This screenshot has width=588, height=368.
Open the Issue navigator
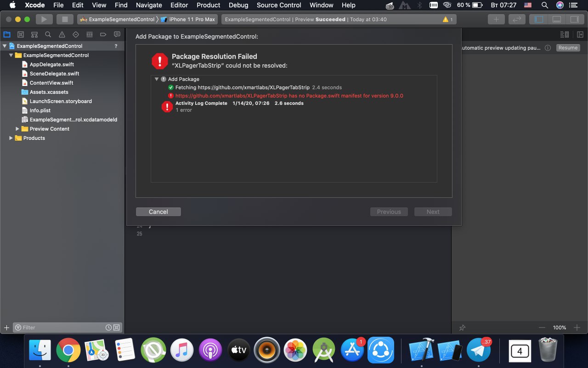[62, 34]
